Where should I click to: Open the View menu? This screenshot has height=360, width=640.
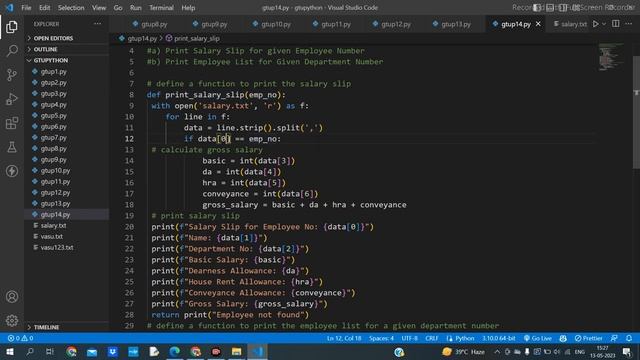tap(99, 8)
